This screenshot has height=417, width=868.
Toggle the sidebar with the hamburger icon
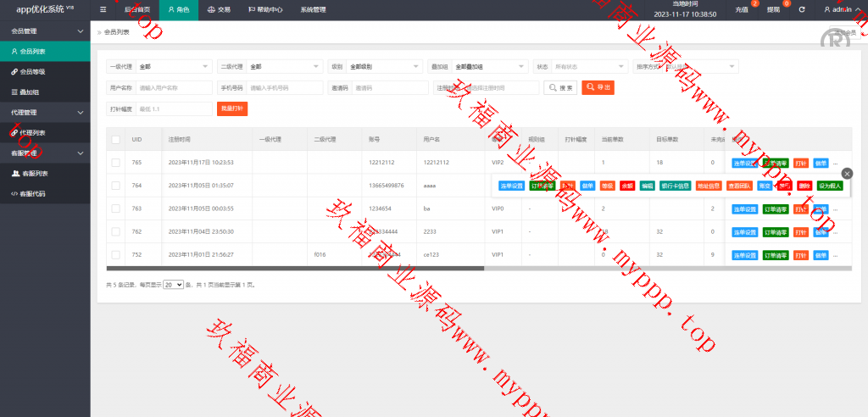pyautogui.click(x=103, y=10)
